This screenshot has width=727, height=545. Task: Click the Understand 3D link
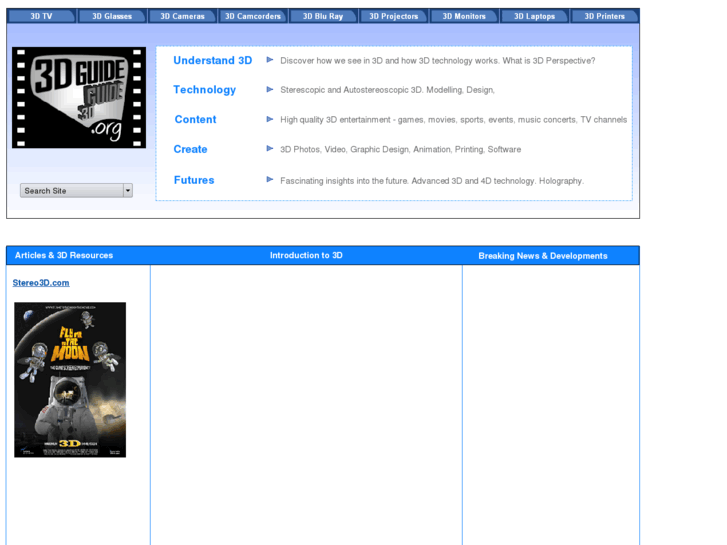click(x=213, y=60)
